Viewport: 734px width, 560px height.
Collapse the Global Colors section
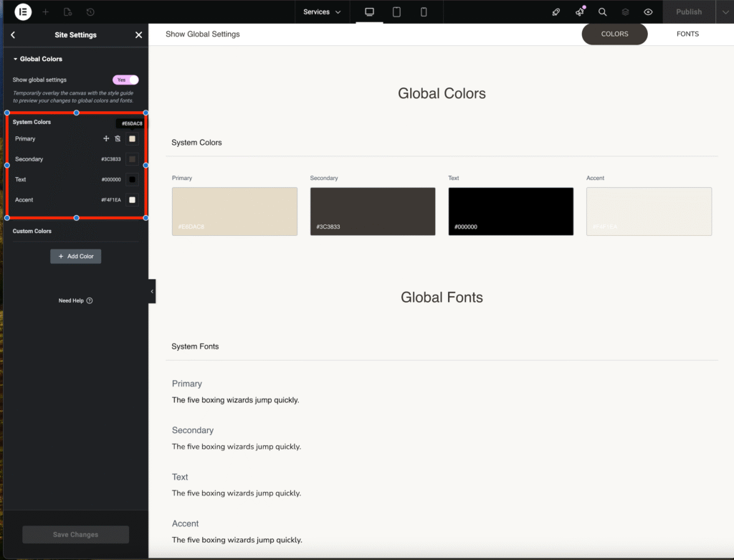(37, 59)
